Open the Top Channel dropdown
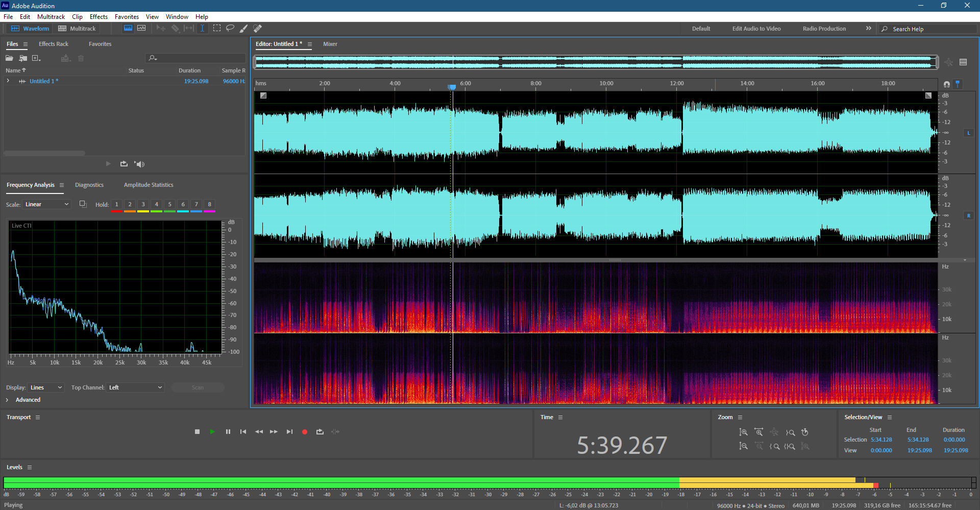The image size is (980, 510). 135,387
